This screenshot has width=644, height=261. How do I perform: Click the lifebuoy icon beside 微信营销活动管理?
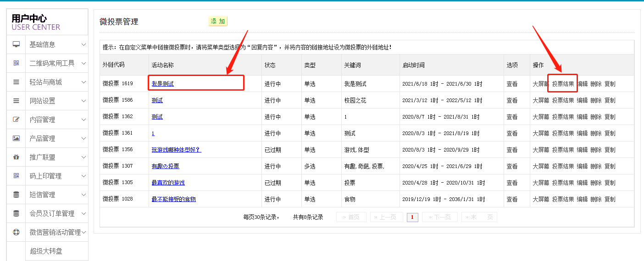pos(17,232)
